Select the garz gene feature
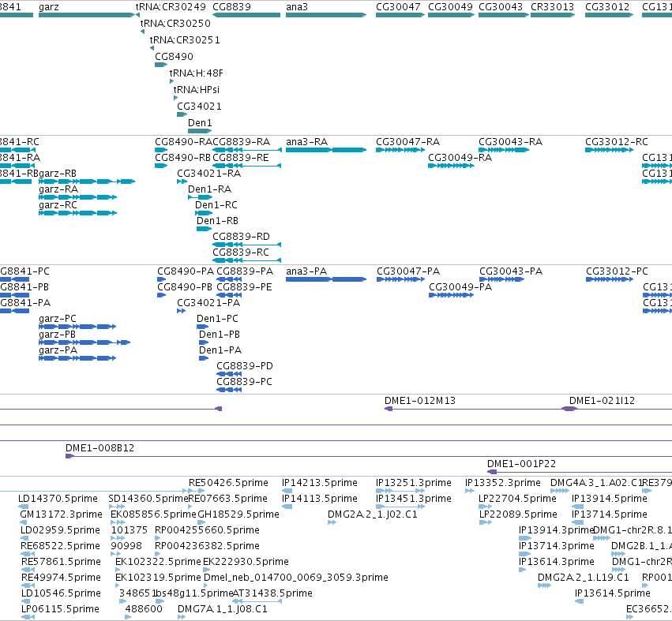The width and height of the screenshot is (672, 621). point(87,15)
